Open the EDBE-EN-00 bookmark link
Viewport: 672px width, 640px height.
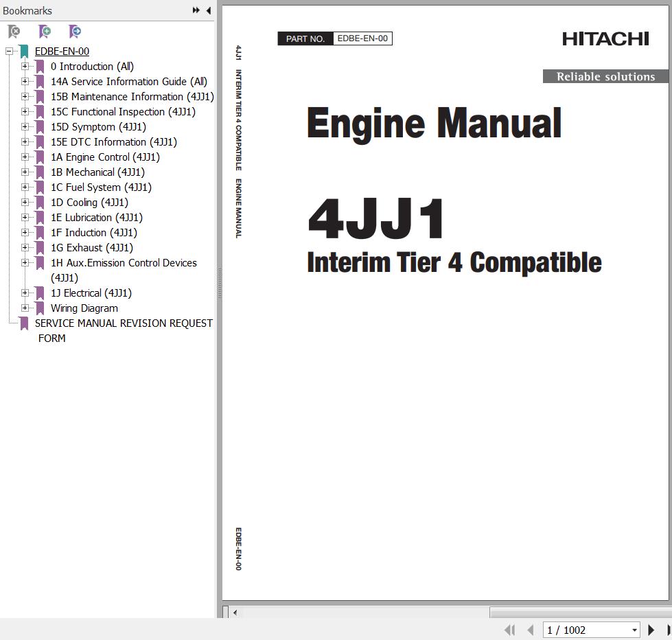pos(62,52)
